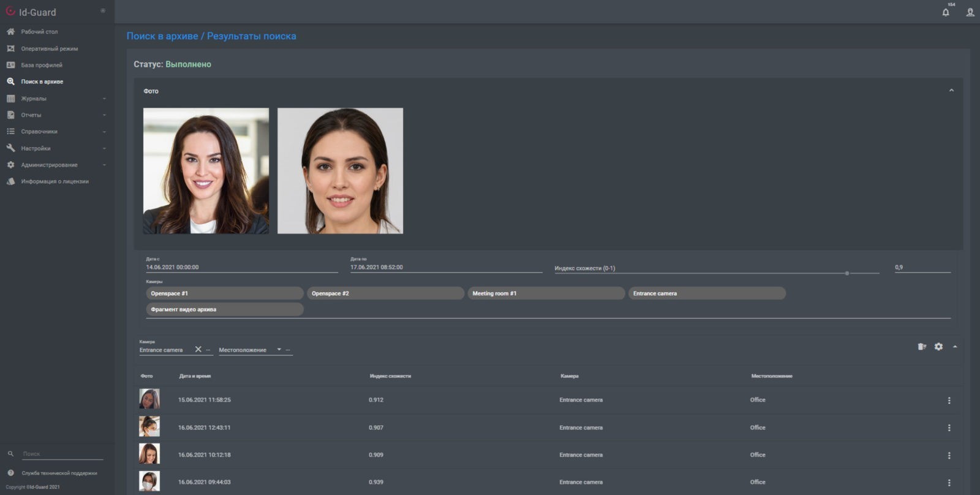Collapse the Фото panel with chevron
Viewport: 980px width, 495px height.
pyautogui.click(x=951, y=91)
